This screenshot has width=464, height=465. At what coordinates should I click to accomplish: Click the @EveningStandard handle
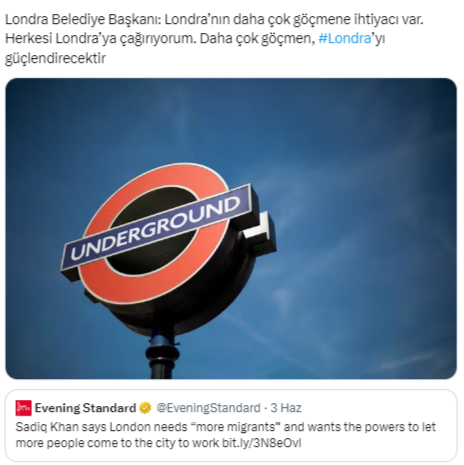208,408
